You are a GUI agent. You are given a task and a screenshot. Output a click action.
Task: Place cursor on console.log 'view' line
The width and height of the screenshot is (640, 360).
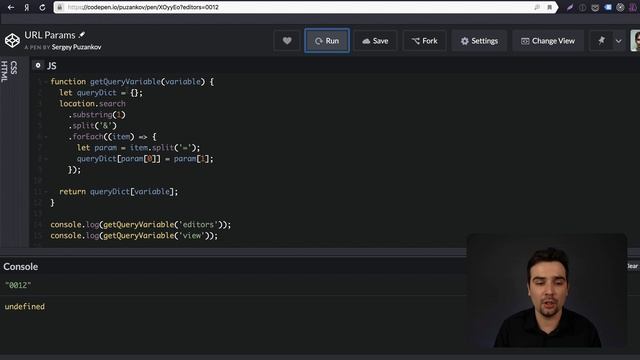134,236
